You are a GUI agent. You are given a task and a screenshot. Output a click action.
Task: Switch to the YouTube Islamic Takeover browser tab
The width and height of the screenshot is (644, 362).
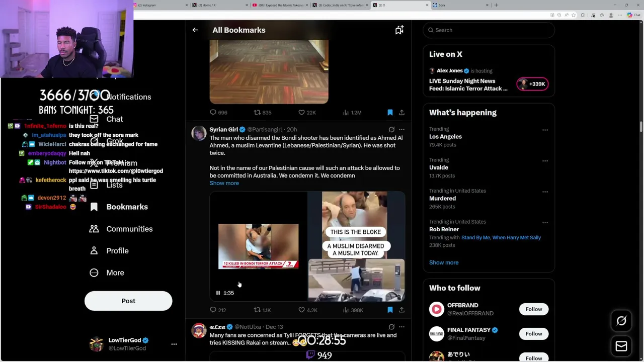pyautogui.click(x=281, y=5)
